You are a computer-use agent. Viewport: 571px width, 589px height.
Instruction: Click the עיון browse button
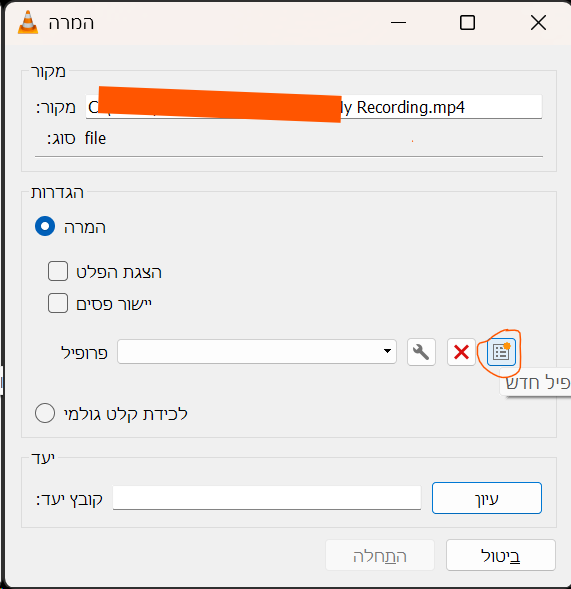tap(487, 498)
